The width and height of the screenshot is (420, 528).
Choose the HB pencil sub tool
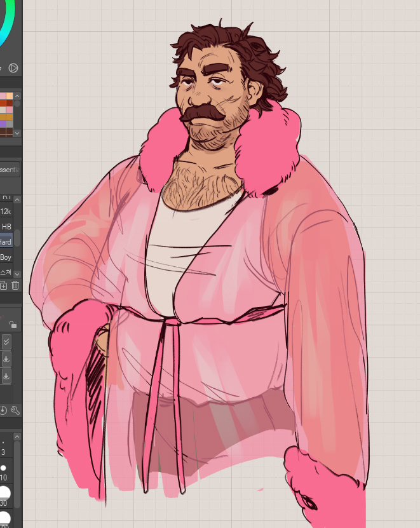pos(6,226)
